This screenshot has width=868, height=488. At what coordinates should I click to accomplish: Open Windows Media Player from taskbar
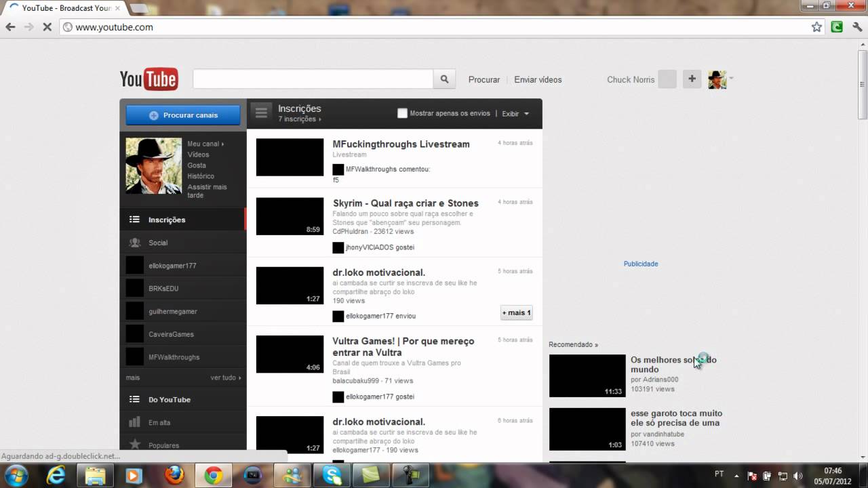[x=135, y=476]
